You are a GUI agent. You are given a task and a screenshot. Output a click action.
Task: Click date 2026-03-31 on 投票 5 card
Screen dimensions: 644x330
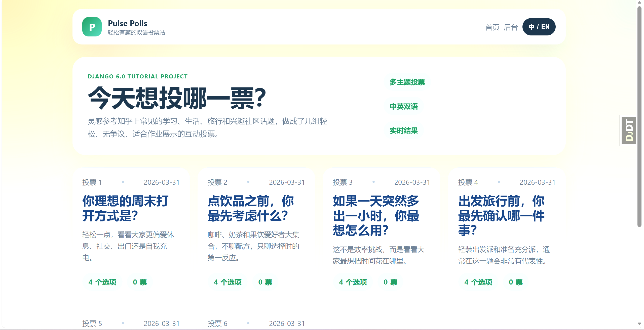point(162,323)
